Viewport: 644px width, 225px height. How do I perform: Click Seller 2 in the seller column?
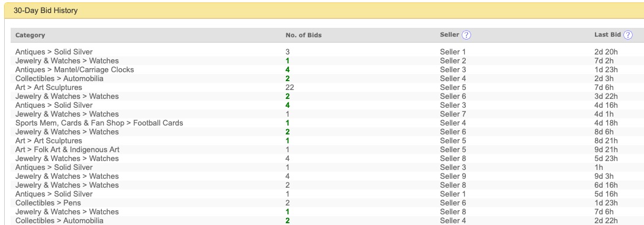[x=453, y=61]
